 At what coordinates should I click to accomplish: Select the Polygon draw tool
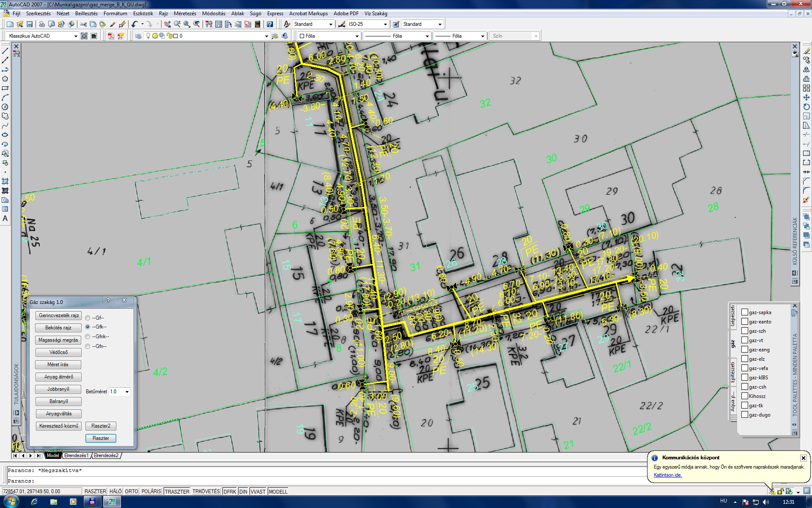pyautogui.click(x=5, y=79)
